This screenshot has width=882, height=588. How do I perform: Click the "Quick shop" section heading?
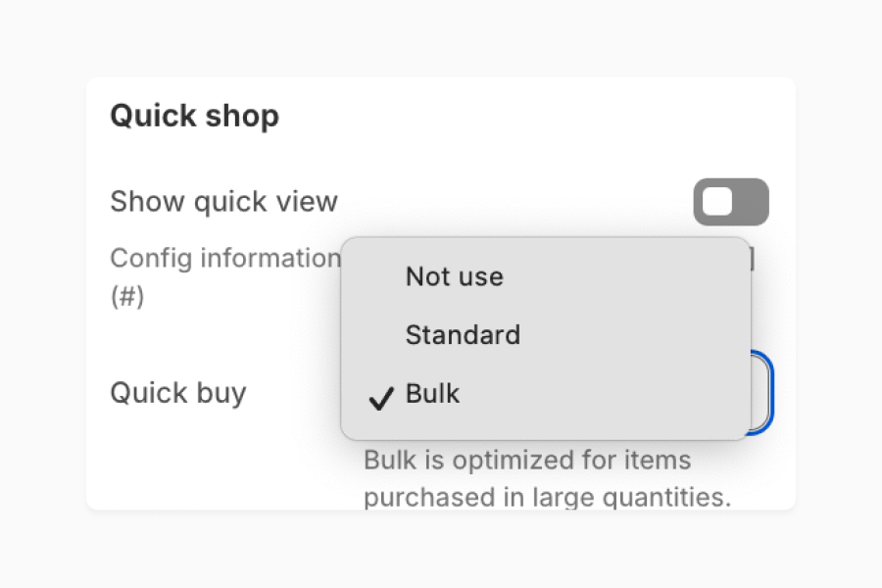point(194,116)
